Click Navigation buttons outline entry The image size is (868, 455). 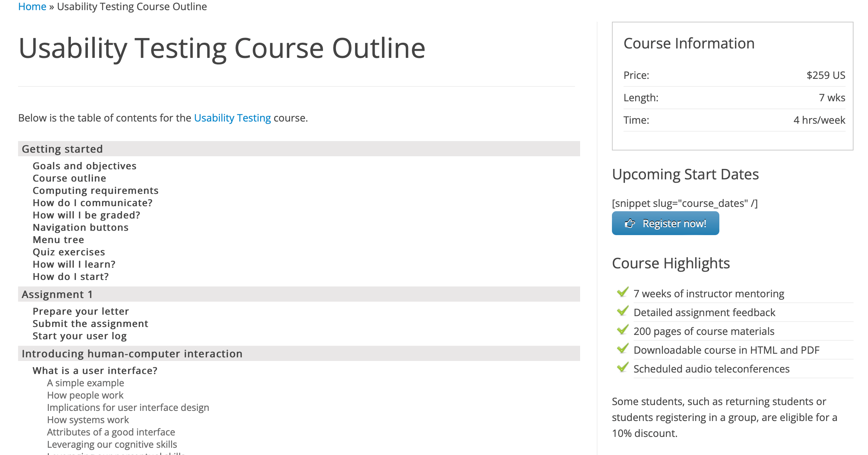80,227
